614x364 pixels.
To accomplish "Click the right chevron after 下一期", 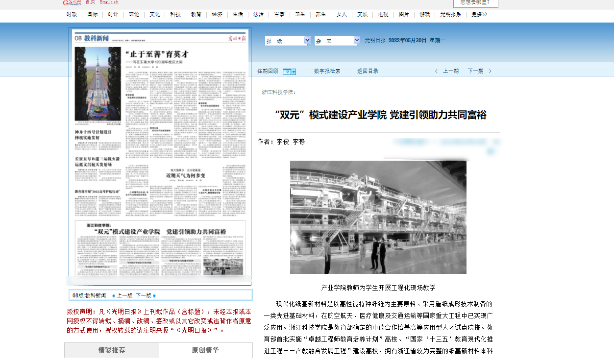I will click(x=490, y=72).
